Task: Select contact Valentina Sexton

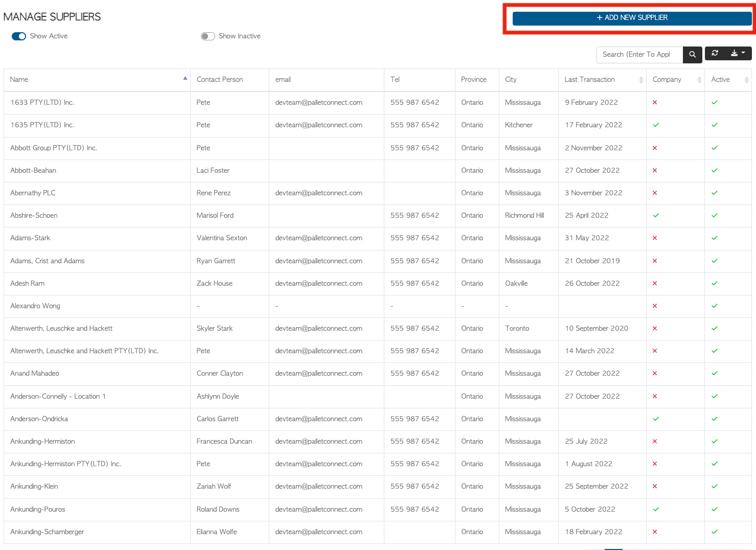Action: point(222,238)
